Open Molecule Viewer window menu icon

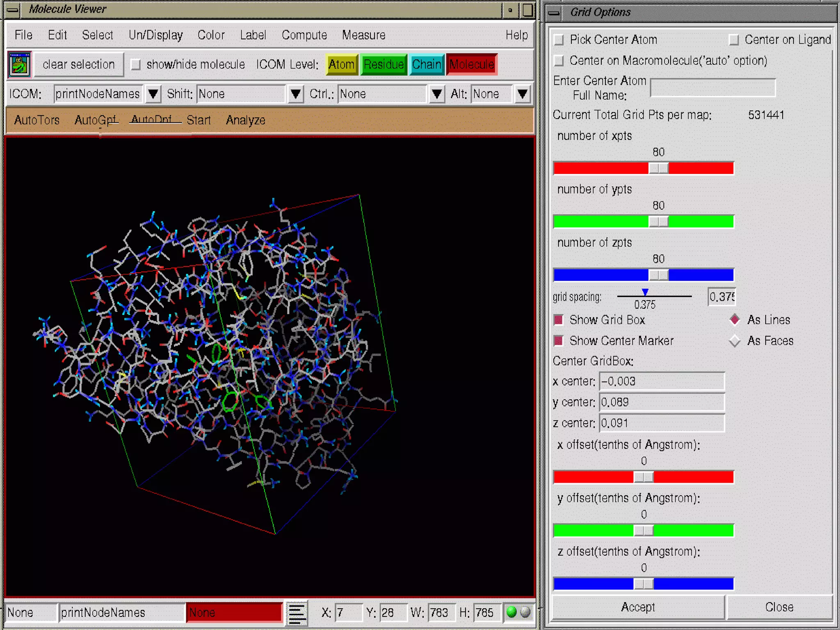pos(13,10)
